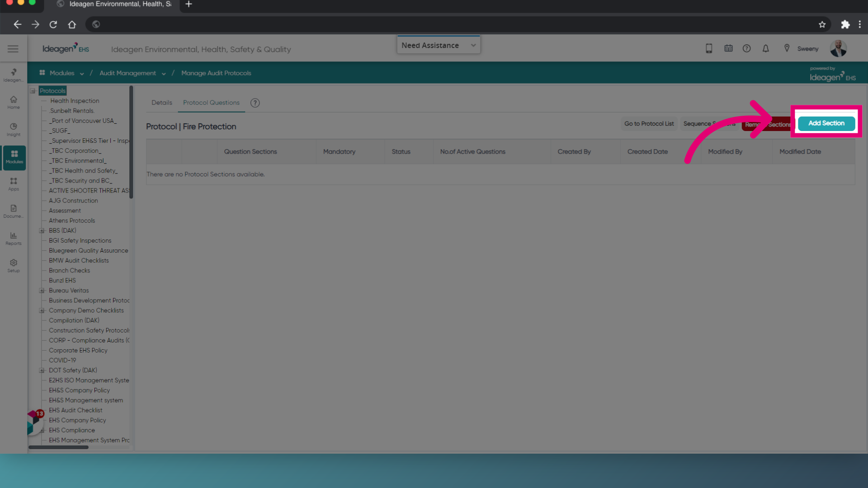Image resolution: width=868 pixels, height=488 pixels.
Task: Click the help question mark beside Protocol Questions
Action: tap(255, 103)
